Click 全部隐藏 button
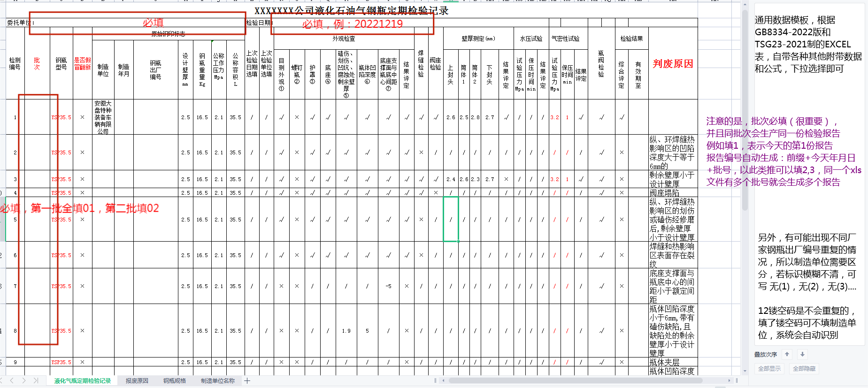Image resolution: width=868 pixels, height=388 pixels. point(804,369)
